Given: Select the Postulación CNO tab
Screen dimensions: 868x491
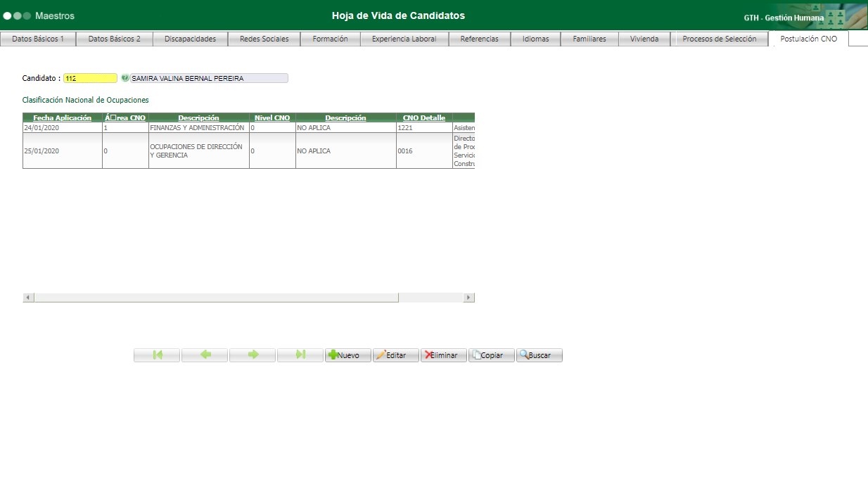Looking at the screenshot, I should (809, 39).
